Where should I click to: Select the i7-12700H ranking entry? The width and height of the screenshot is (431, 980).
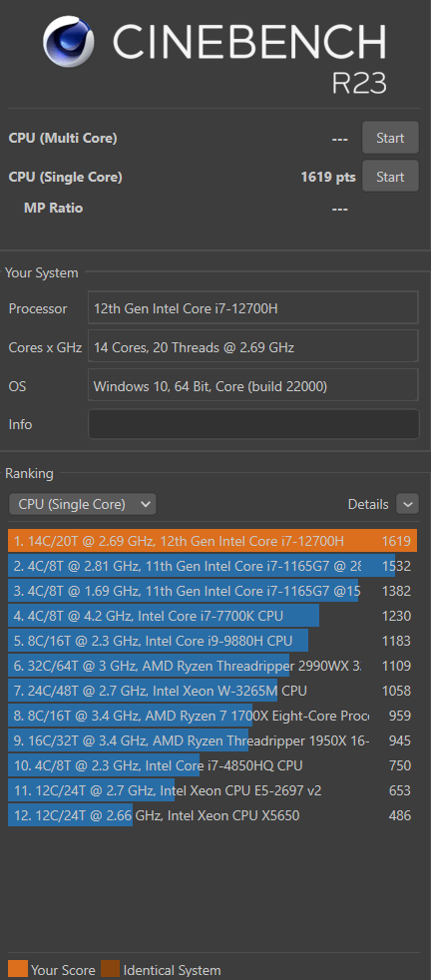[213, 541]
